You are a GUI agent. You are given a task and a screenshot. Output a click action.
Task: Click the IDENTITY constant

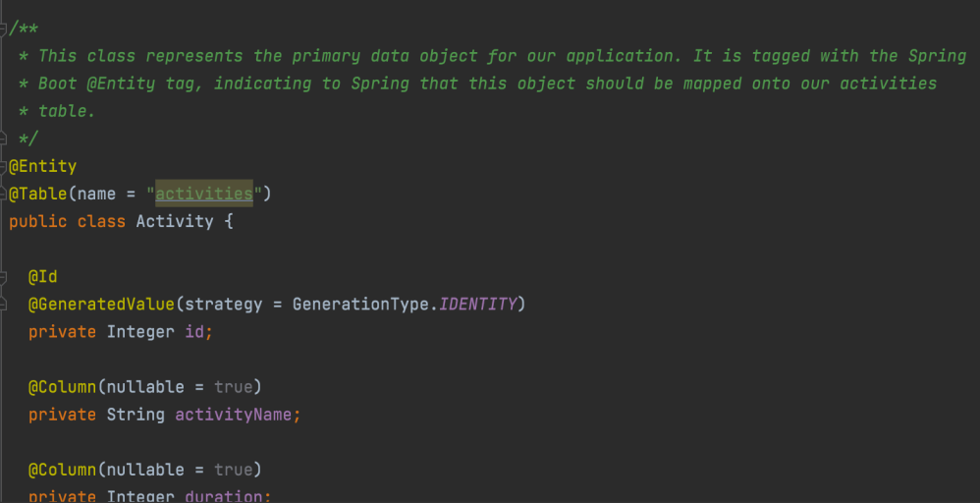pos(477,305)
